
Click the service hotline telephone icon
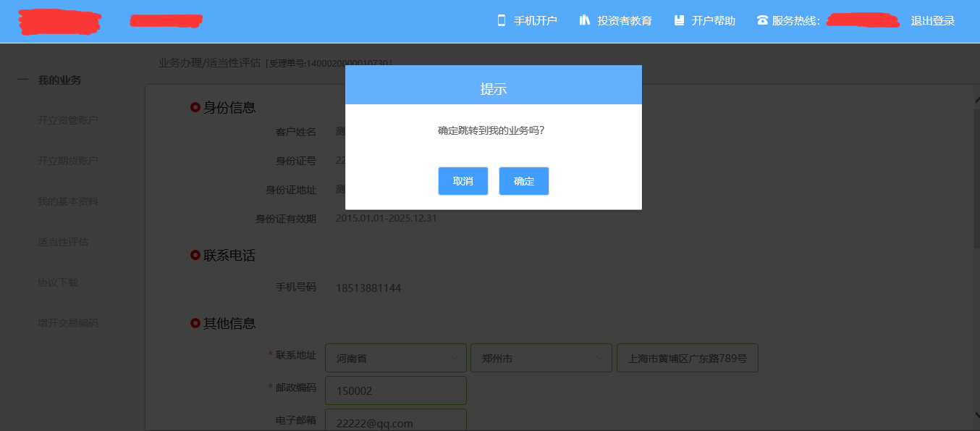pos(762,20)
